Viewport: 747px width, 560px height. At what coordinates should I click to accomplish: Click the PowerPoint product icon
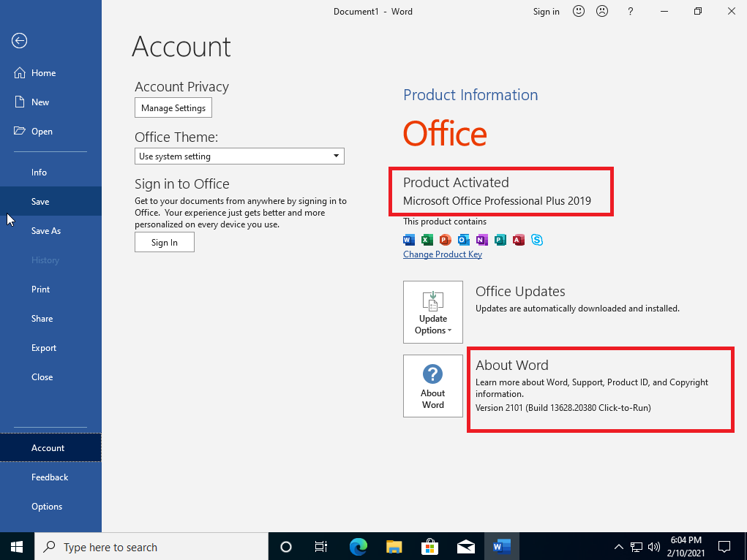446,240
